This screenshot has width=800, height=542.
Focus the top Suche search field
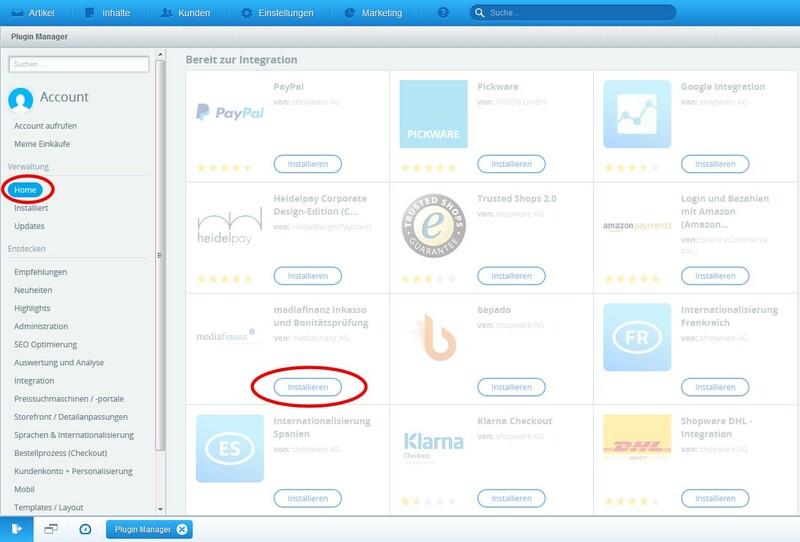[573, 13]
